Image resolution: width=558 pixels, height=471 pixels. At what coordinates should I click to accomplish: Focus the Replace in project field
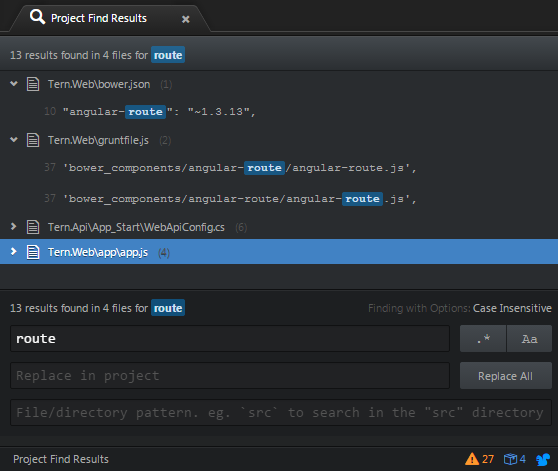click(230, 376)
